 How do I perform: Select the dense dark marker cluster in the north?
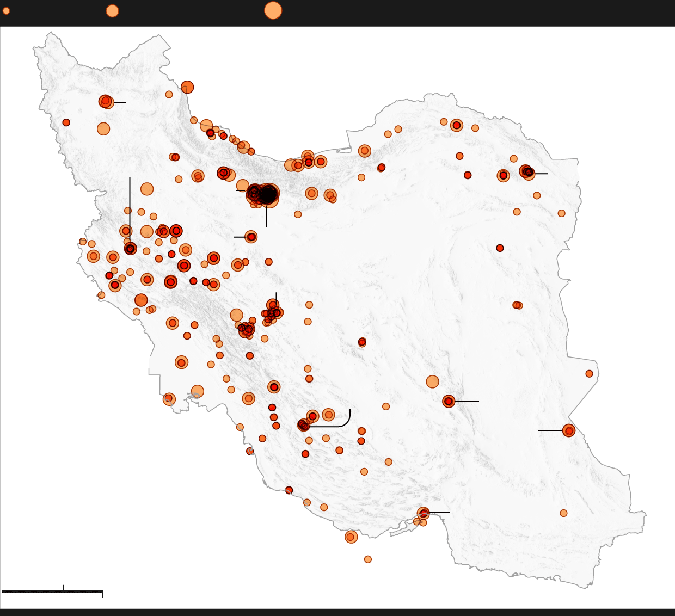(x=263, y=194)
